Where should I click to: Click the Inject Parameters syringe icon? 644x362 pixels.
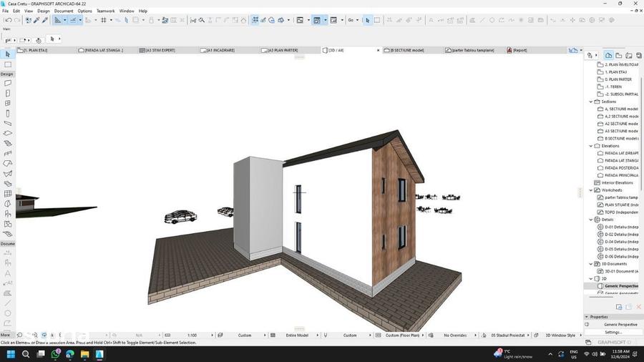tap(45, 20)
